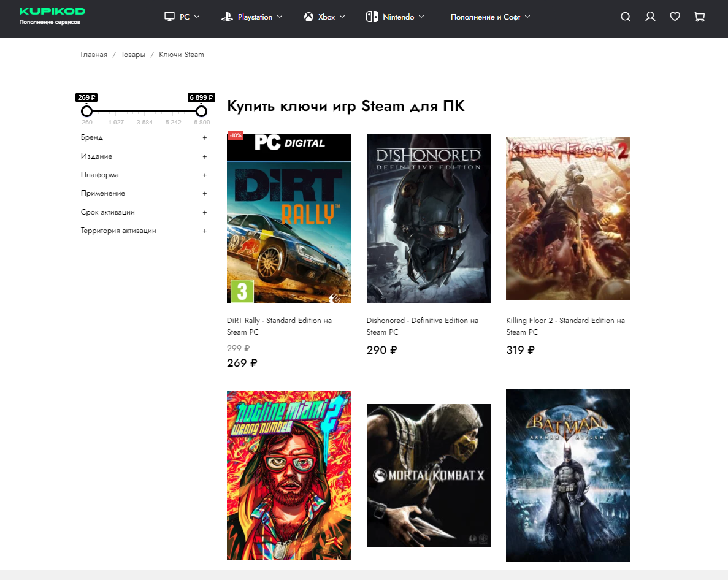Click the Купить ключи игр Steam heading
The width and height of the screenshot is (728, 580).
pyautogui.click(x=346, y=106)
